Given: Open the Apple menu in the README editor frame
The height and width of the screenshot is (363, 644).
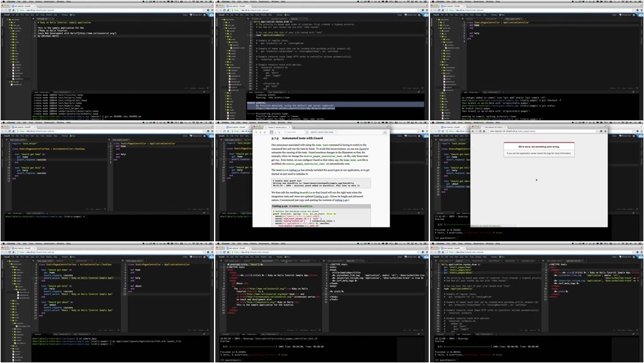Looking at the screenshot, I should coord(4,2).
